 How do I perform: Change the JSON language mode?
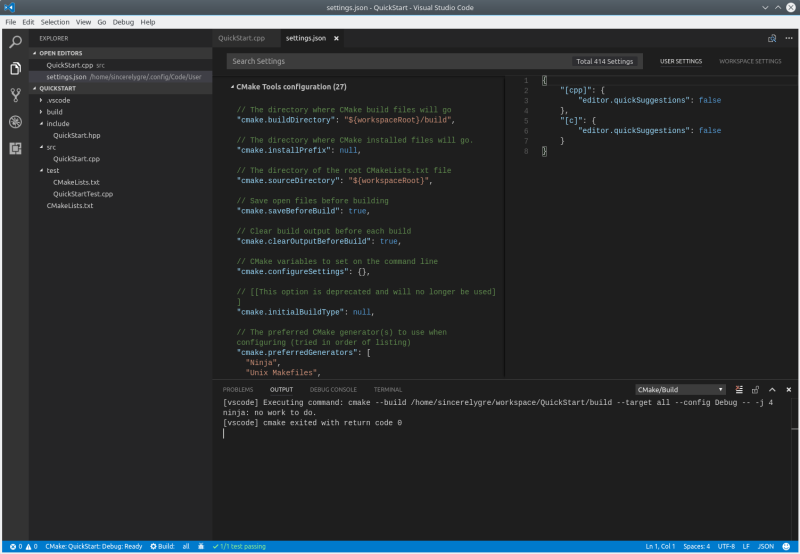coord(765,546)
